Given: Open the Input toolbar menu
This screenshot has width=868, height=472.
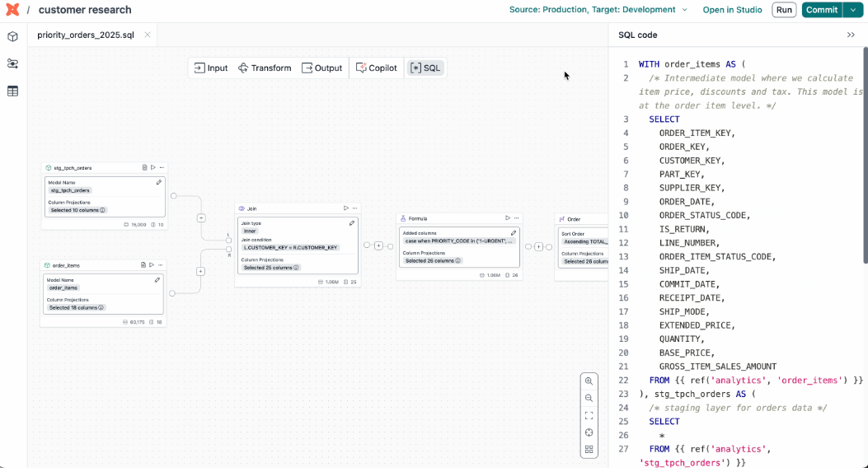Looking at the screenshot, I should [x=211, y=68].
